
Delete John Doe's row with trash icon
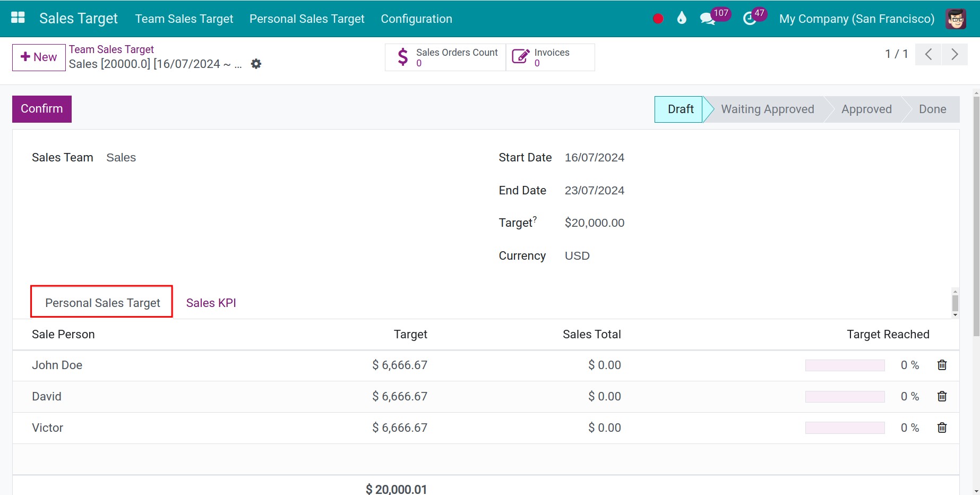tap(942, 365)
